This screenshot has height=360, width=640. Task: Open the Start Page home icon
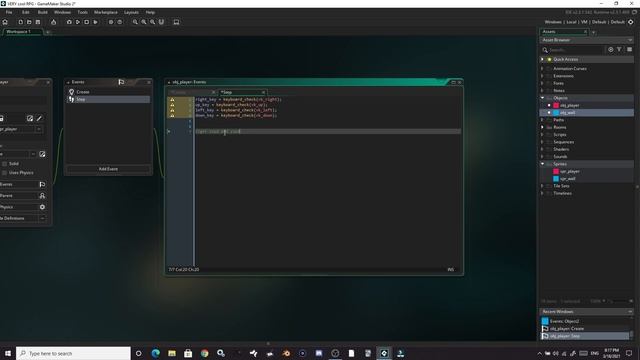click(5, 22)
